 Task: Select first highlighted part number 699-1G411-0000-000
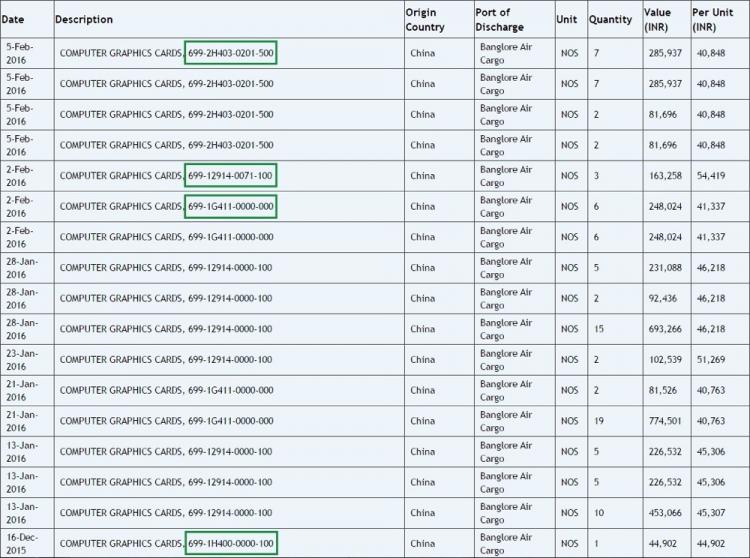(231, 206)
